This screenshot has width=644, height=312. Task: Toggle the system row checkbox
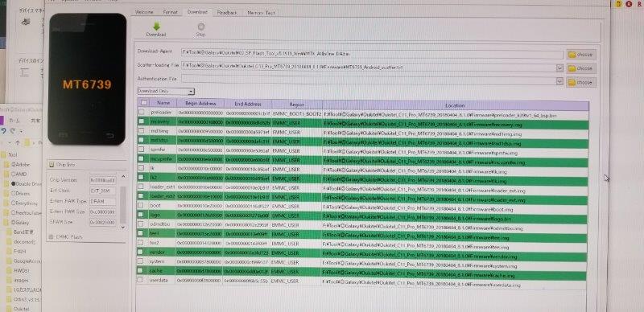[140, 261]
